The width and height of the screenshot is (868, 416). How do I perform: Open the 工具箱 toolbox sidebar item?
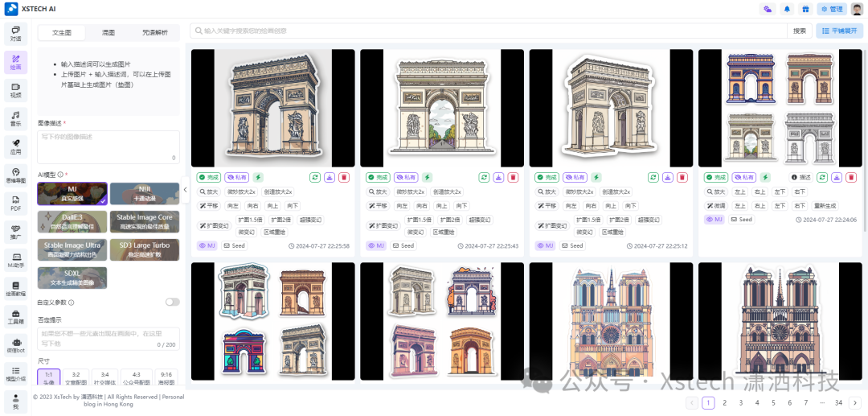15,317
